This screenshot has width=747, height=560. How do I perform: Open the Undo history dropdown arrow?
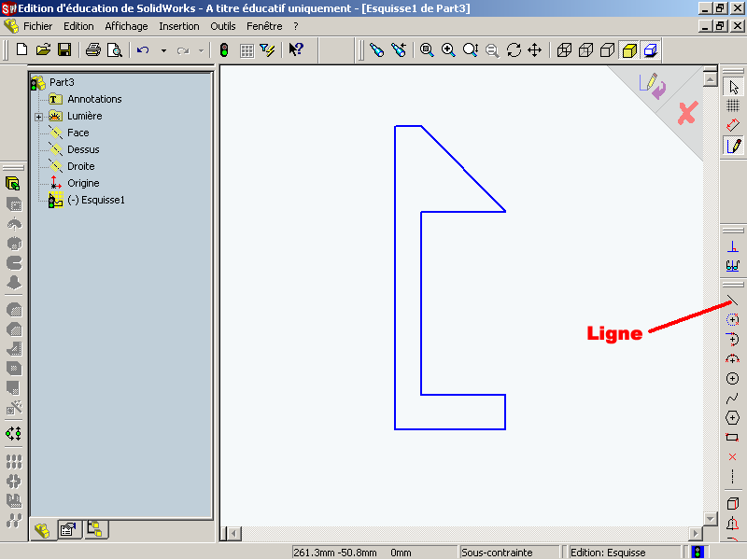pos(163,50)
